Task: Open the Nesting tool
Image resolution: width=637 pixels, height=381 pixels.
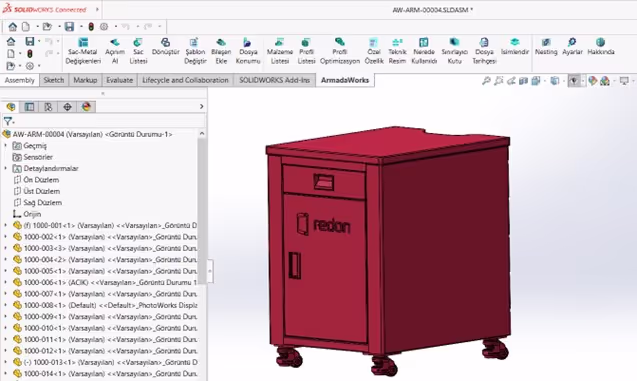Action: point(546,47)
